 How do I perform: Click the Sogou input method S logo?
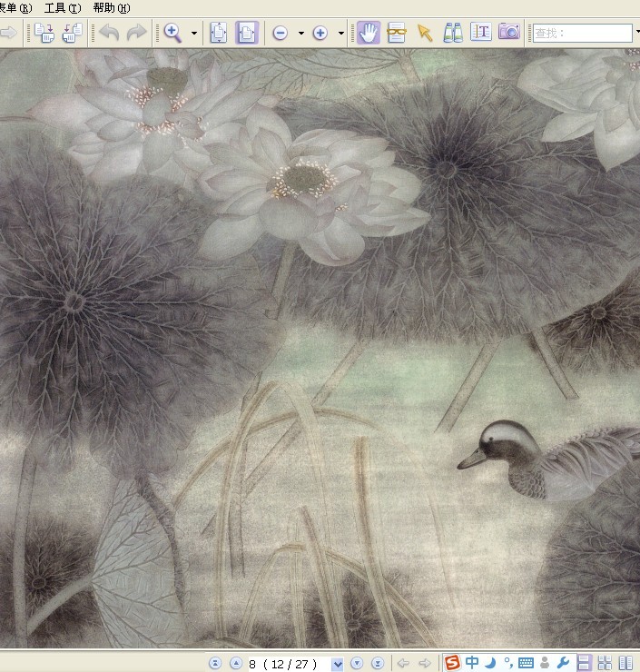point(452,663)
